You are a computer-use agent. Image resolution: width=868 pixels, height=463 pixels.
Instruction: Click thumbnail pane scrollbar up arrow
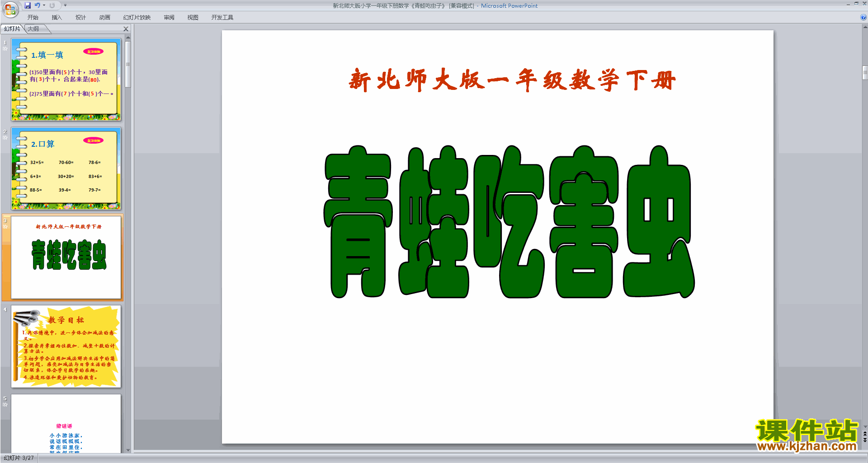coord(128,37)
